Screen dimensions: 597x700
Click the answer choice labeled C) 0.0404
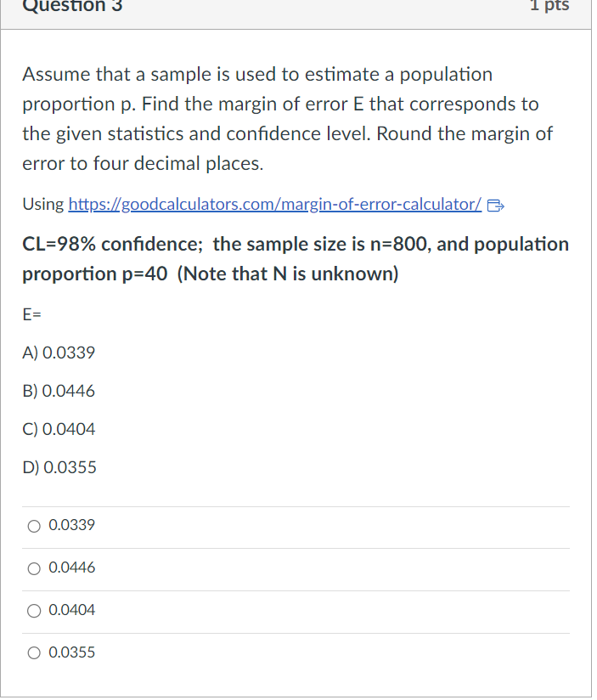tap(59, 429)
